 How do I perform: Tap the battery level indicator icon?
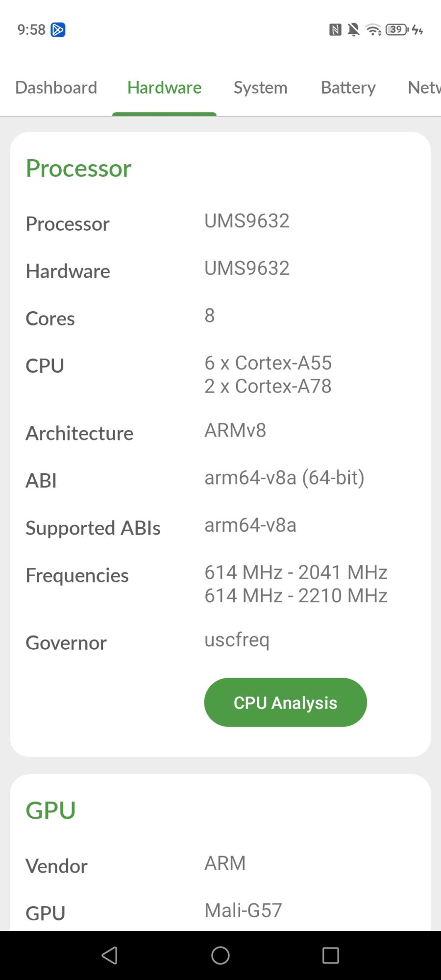(396, 30)
